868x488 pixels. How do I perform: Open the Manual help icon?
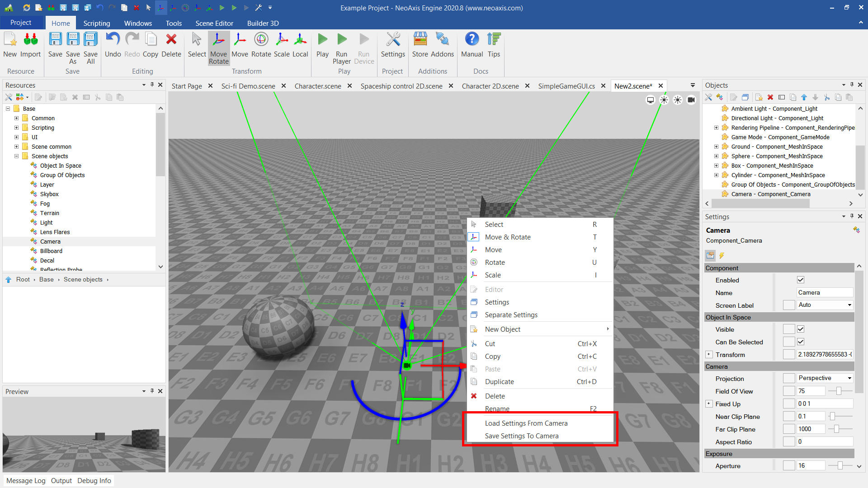(472, 45)
